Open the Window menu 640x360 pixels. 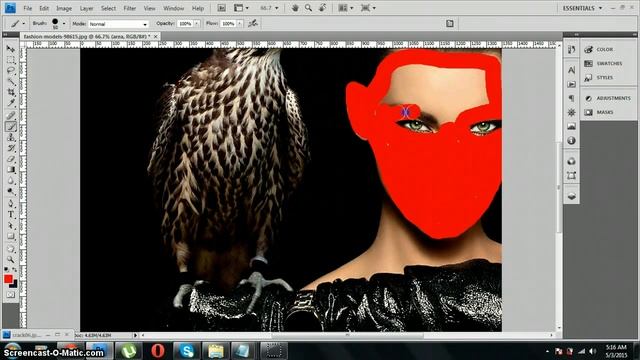coord(173,8)
